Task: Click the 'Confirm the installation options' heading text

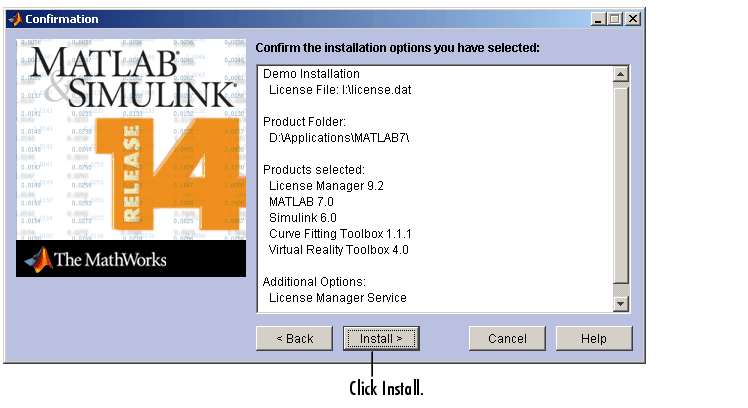Action: [x=397, y=48]
